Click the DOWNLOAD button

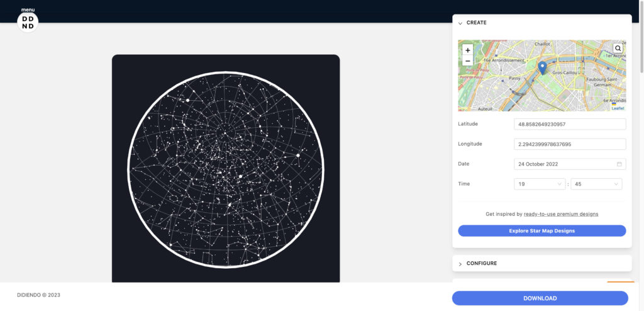click(x=540, y=298)
